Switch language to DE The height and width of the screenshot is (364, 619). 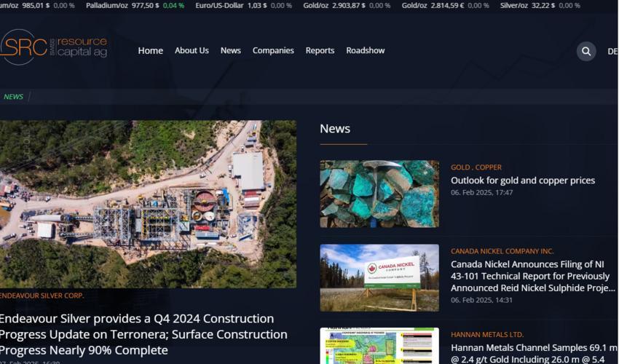pos(612,52)
